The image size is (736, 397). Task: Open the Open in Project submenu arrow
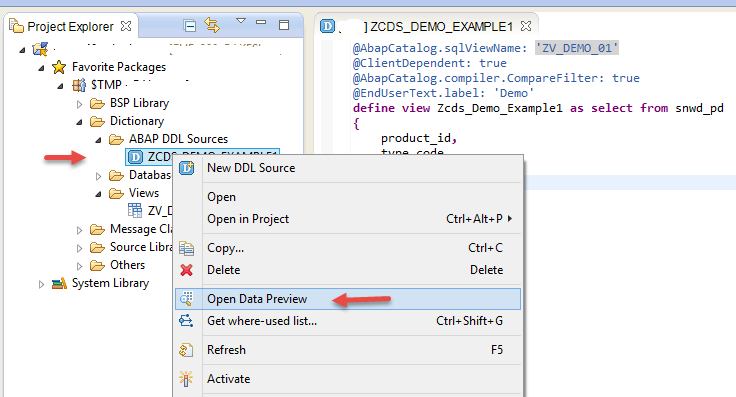[x=510, y=219]
